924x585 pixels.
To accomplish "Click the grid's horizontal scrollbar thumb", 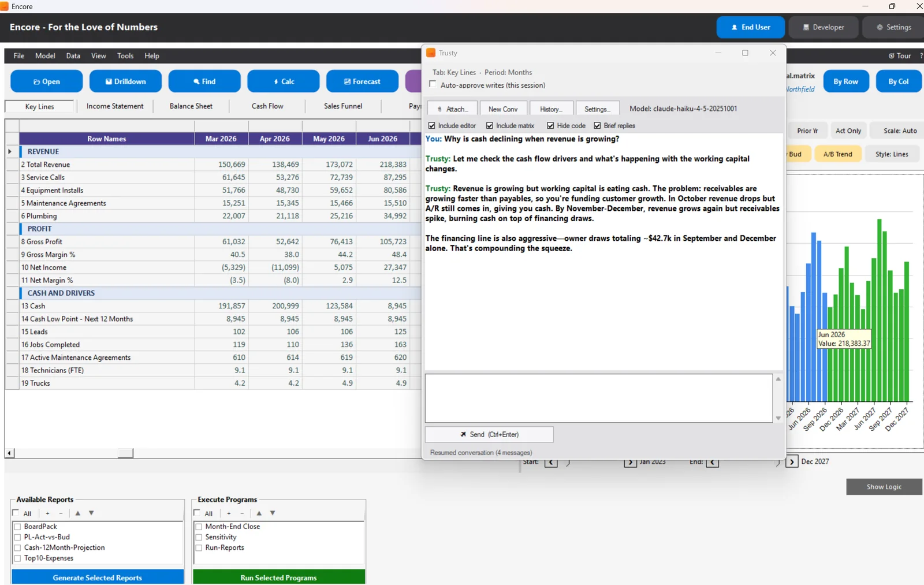I will click(125, 453).
